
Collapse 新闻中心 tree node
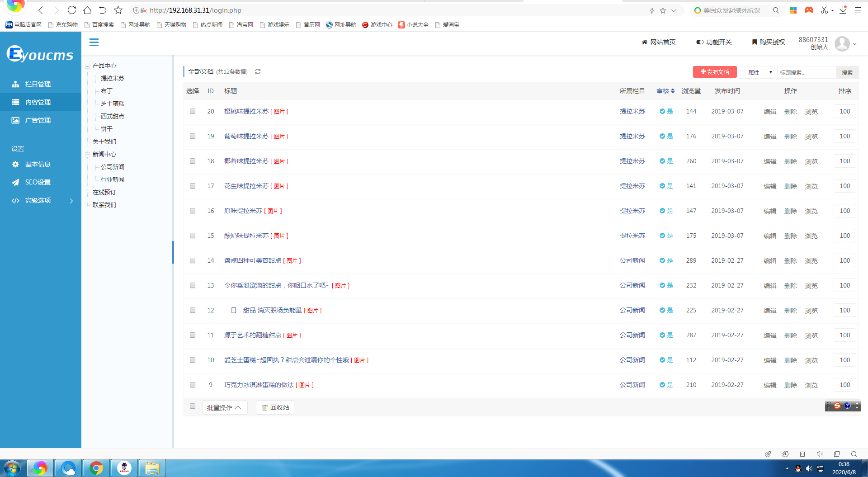[87, 155]
